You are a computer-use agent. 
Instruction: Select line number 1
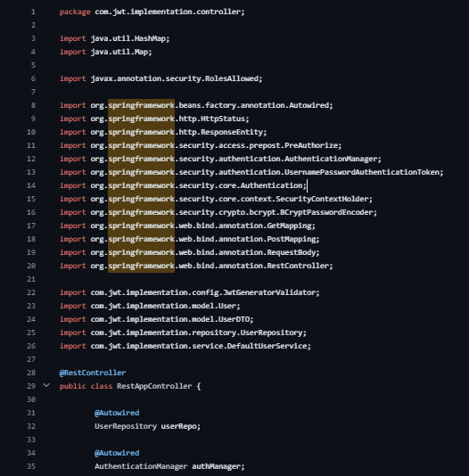click(x=33, y=12)
